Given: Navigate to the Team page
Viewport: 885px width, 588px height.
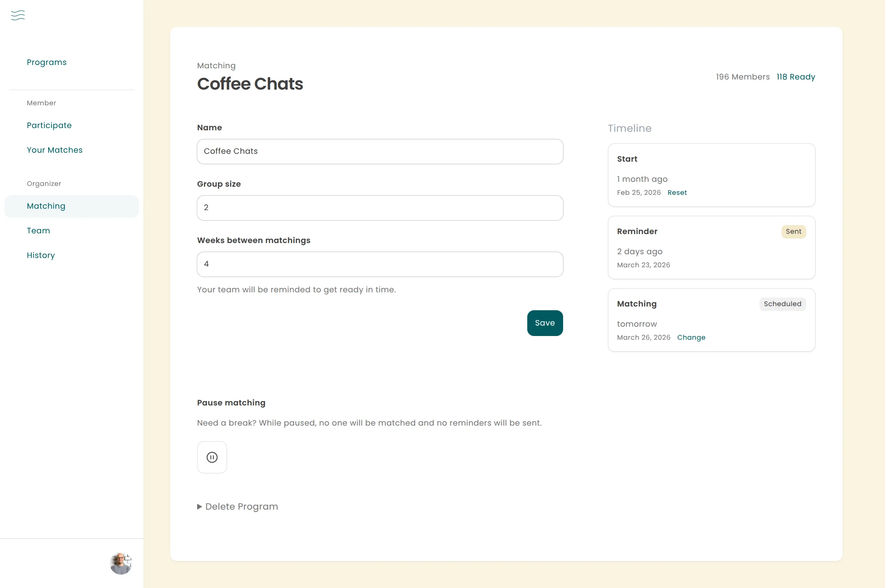Looking at the screenshot, I should tap(38, 231).
